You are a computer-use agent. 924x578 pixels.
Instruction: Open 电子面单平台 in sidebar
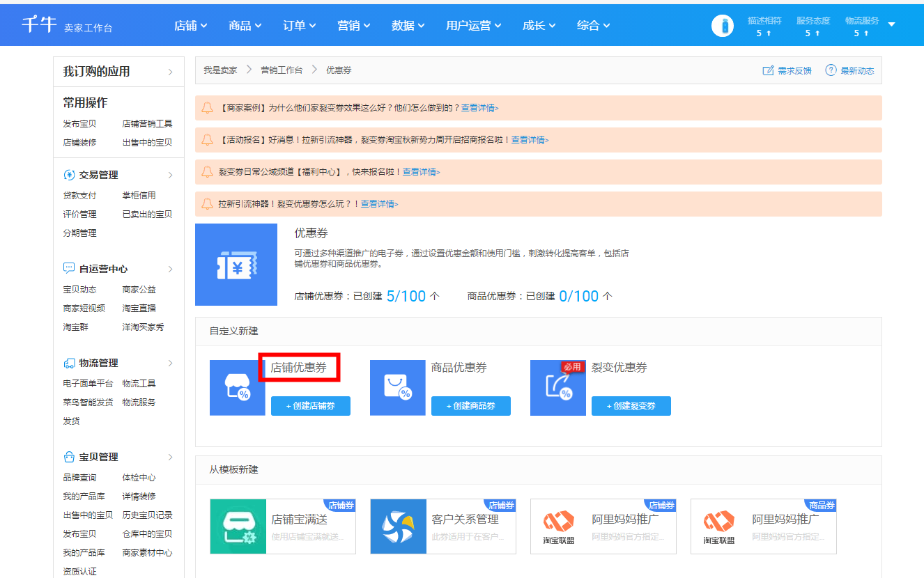[x=88, y=384]
